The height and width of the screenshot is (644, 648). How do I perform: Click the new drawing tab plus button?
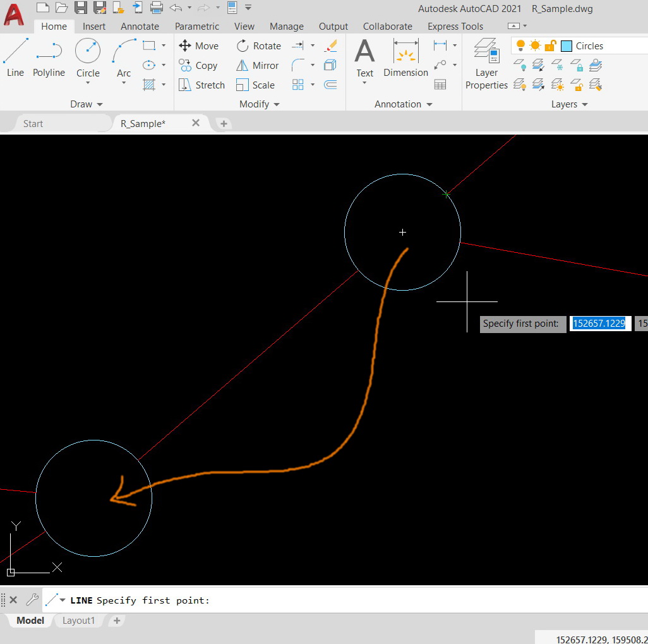224,124
